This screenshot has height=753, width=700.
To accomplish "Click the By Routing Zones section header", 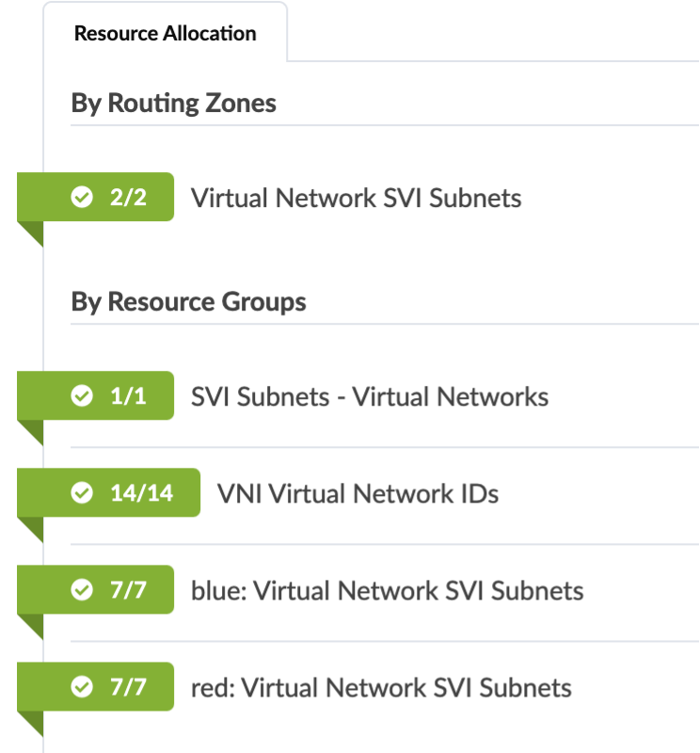I will coord(173,103).
